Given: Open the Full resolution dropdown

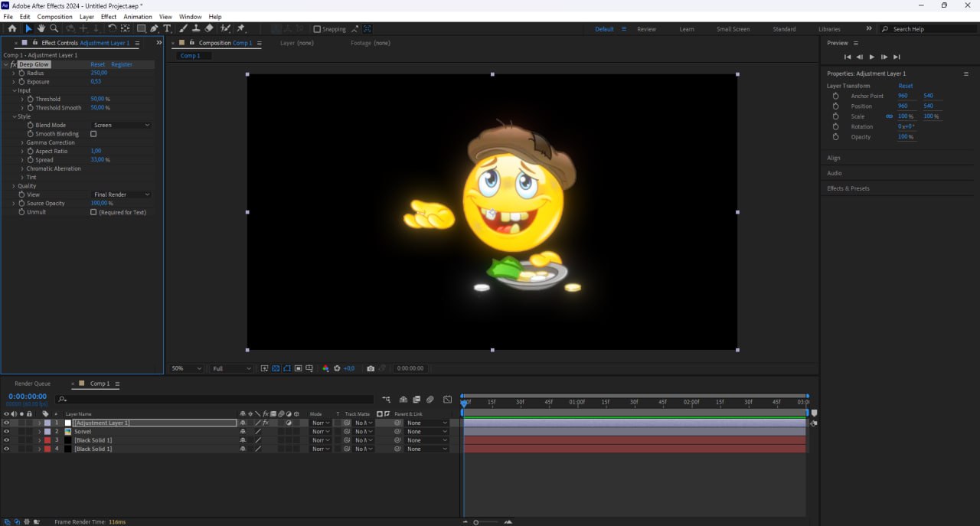Looking at the screenshot, I should (x=232, y=368).
